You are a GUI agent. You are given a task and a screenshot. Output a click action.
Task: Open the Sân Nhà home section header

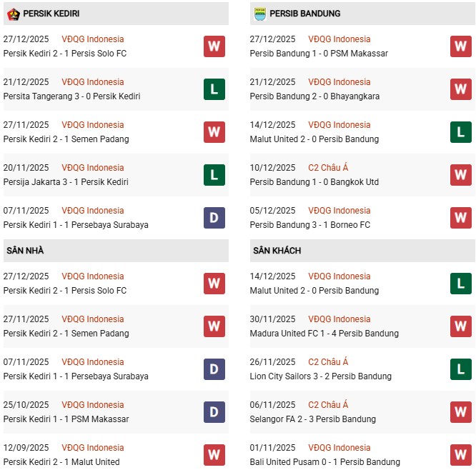pos(25,251)
